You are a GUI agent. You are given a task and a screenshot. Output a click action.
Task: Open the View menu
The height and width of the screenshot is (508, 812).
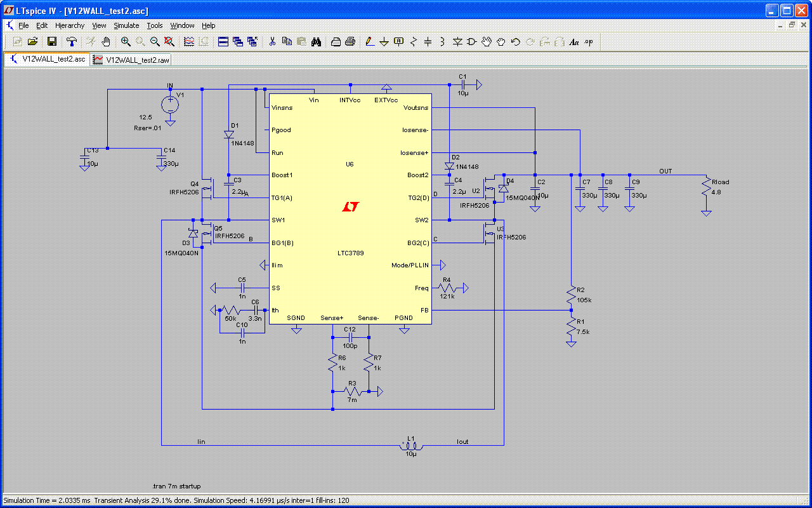point(99,25)
